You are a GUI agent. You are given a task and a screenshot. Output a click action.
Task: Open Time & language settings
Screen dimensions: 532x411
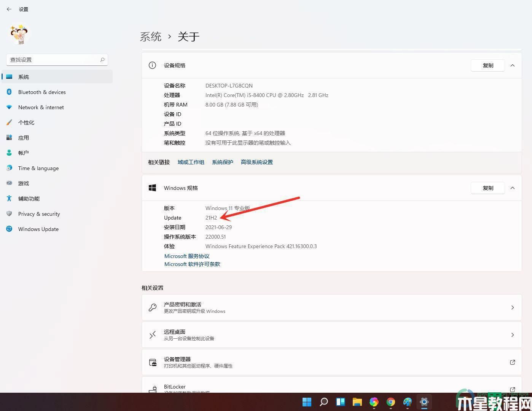(x=57, y=168)
